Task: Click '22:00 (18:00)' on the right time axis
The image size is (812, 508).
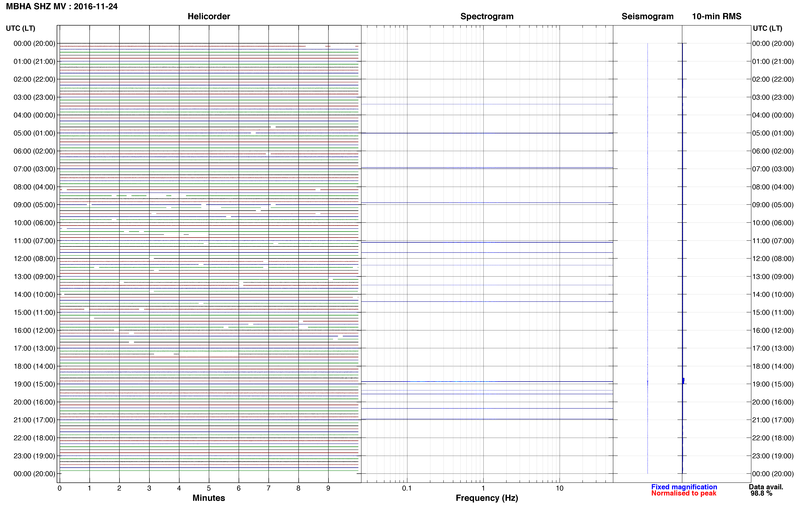Action: [773, 438]
